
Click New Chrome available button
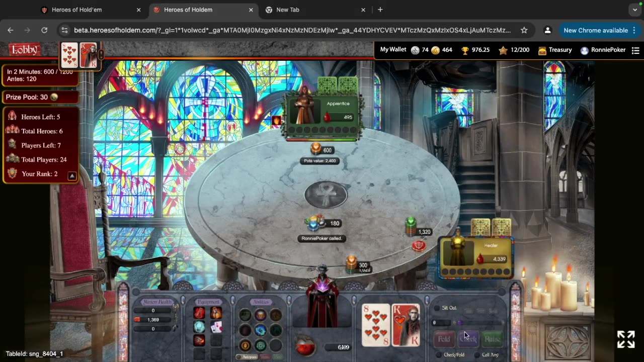pyautogui.click(x=596, y=30)
